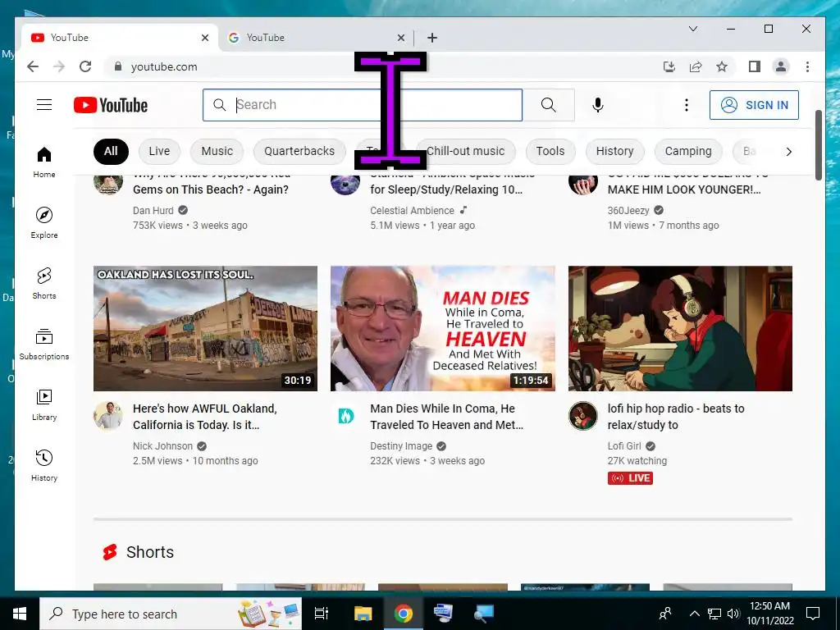Click Nick Johnson channel avatar
Viewport: 840px width, 630px height.
[108, 416]
